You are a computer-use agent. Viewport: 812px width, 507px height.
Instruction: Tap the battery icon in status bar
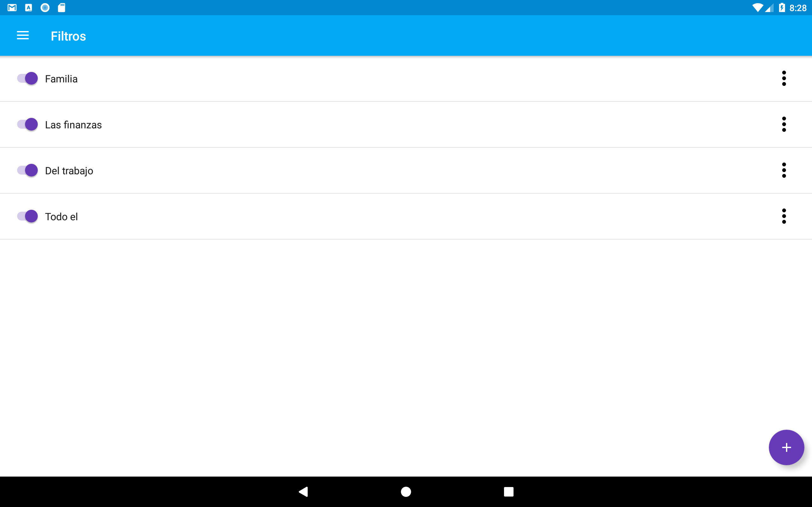[782, 8]
